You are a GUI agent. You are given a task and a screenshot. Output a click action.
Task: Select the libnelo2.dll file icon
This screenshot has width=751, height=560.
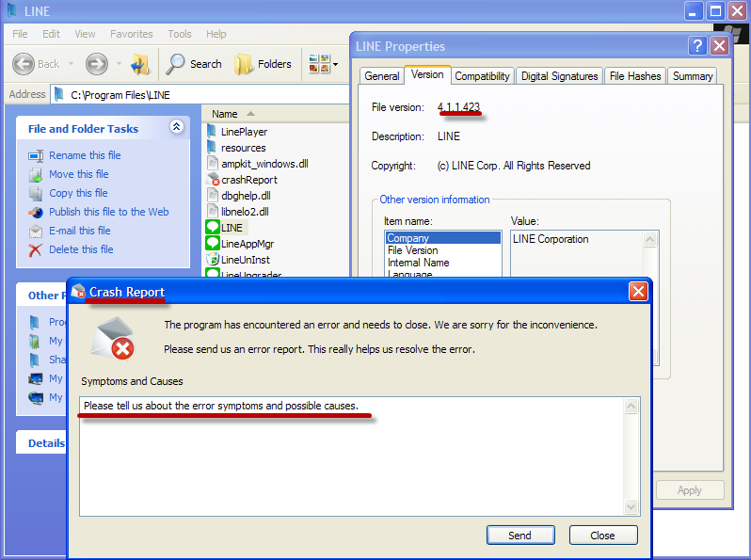(x=213, y=211)
